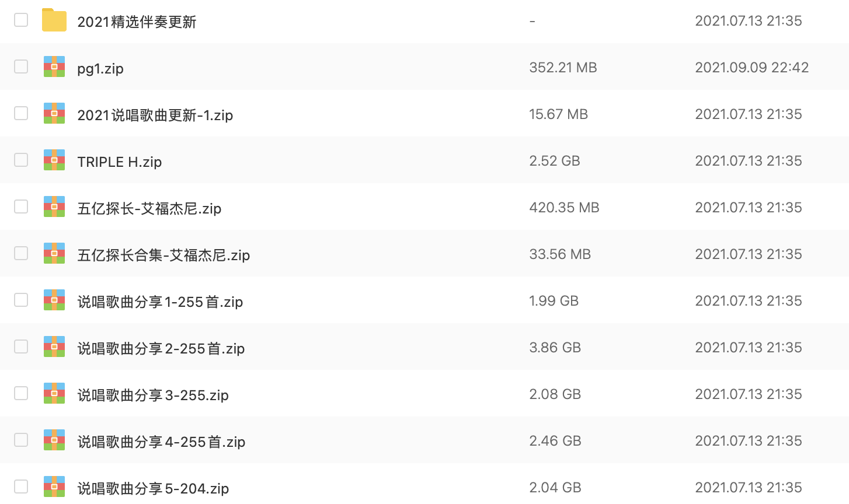
Task: Enable checkbox next to 说唱歌曲分享2-255首.zip
Action: (x=21, y=346)
